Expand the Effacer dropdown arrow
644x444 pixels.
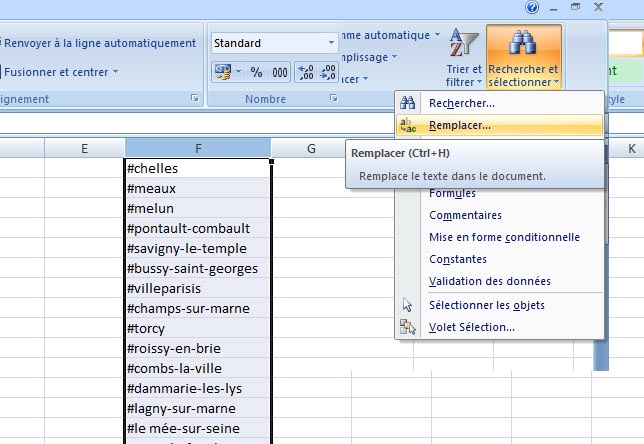click(x=365, y=78)
